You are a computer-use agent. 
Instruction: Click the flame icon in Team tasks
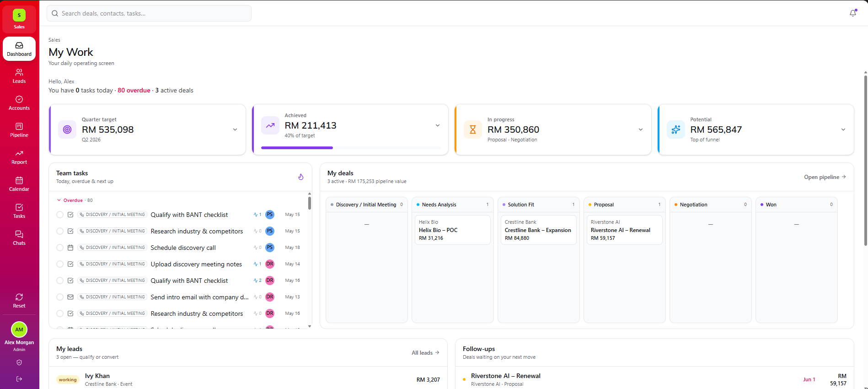(x=301, y=177)
